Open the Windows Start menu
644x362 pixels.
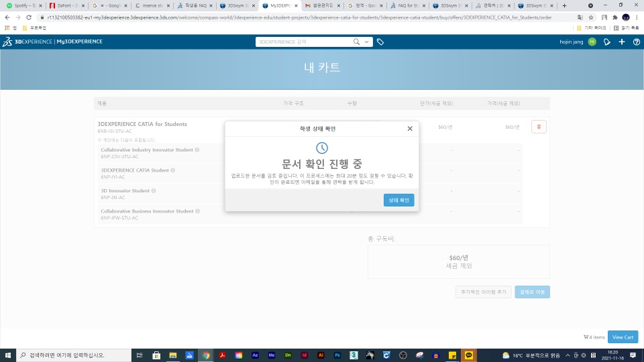8,355
